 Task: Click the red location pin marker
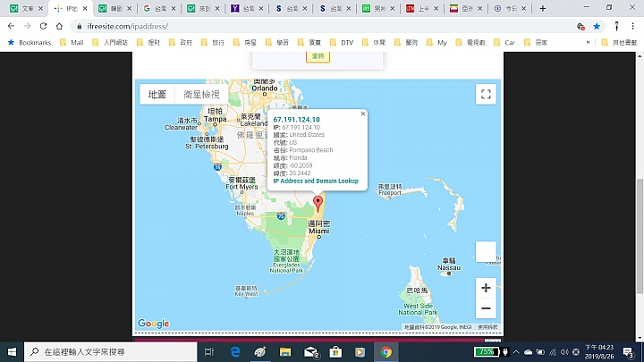pos(318,204)
